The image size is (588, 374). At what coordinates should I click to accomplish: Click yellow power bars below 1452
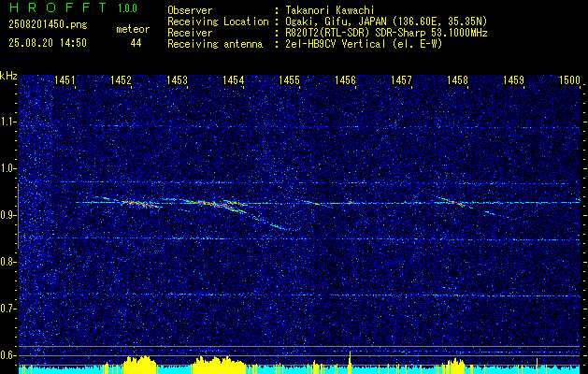point(139,365)
